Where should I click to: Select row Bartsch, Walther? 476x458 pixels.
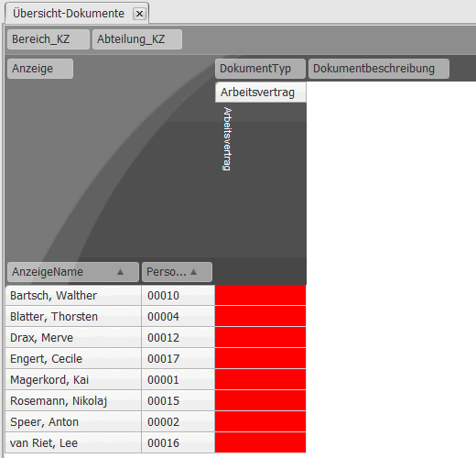click(x=73, y=296)
